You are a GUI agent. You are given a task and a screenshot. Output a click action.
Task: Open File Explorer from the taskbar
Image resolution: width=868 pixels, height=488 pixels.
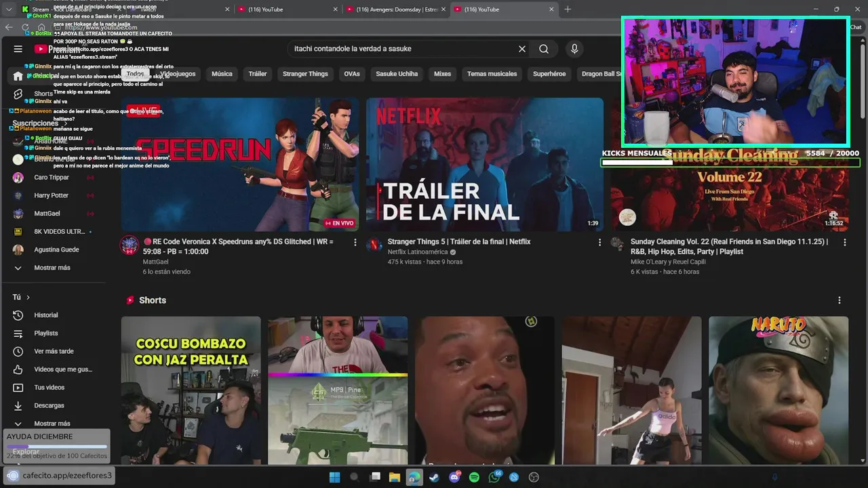point(394,477)
